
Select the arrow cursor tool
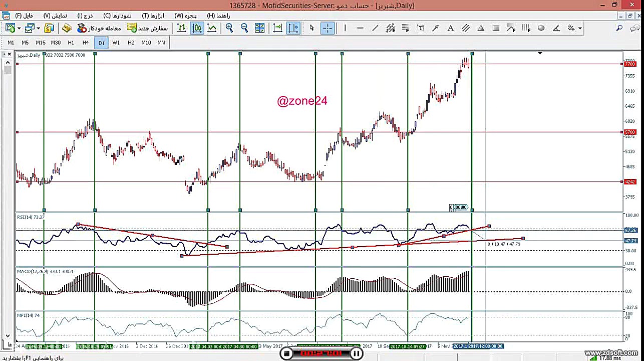point(311,28)
